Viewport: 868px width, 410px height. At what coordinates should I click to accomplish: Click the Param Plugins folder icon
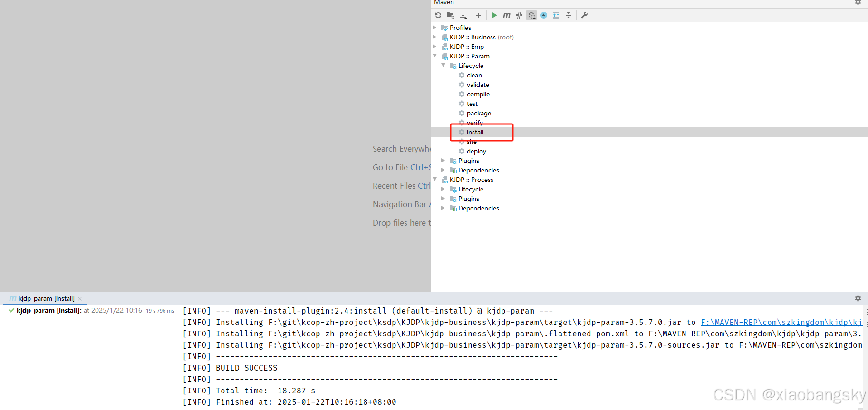(x=453, y=161)
